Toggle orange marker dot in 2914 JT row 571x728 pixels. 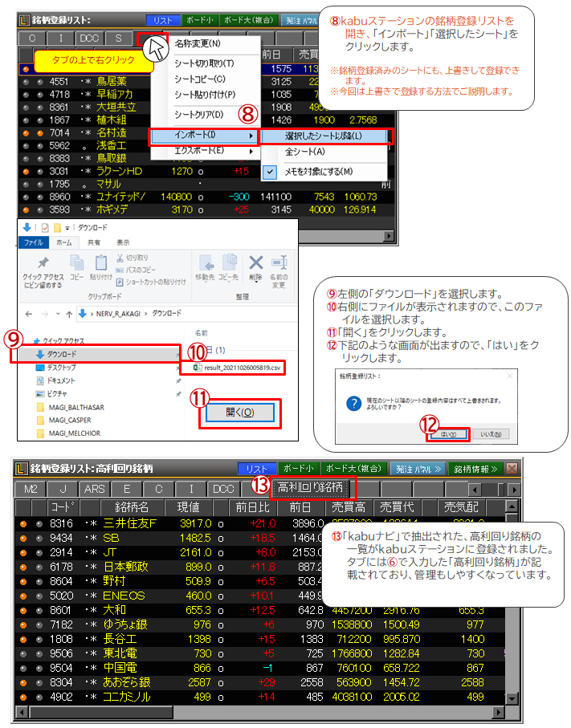click(22, 552)
